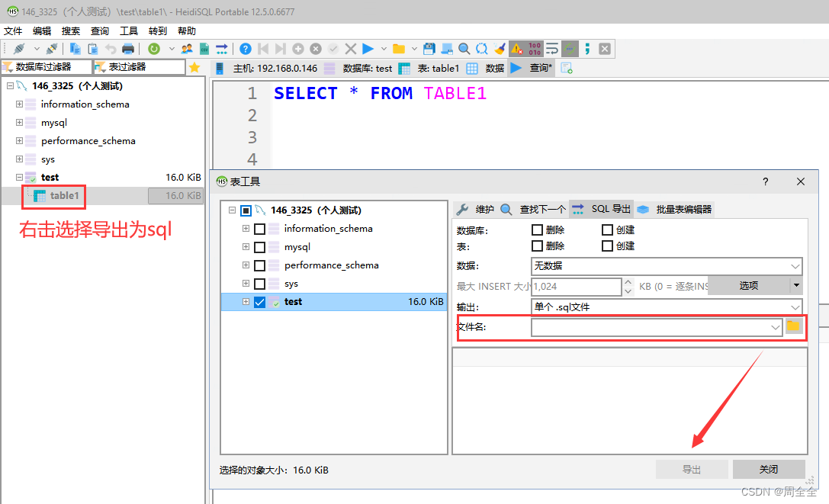The width and height of the screenshot is (829, 504).
Task: Open the user manager icon
Action: click(187, 50)
